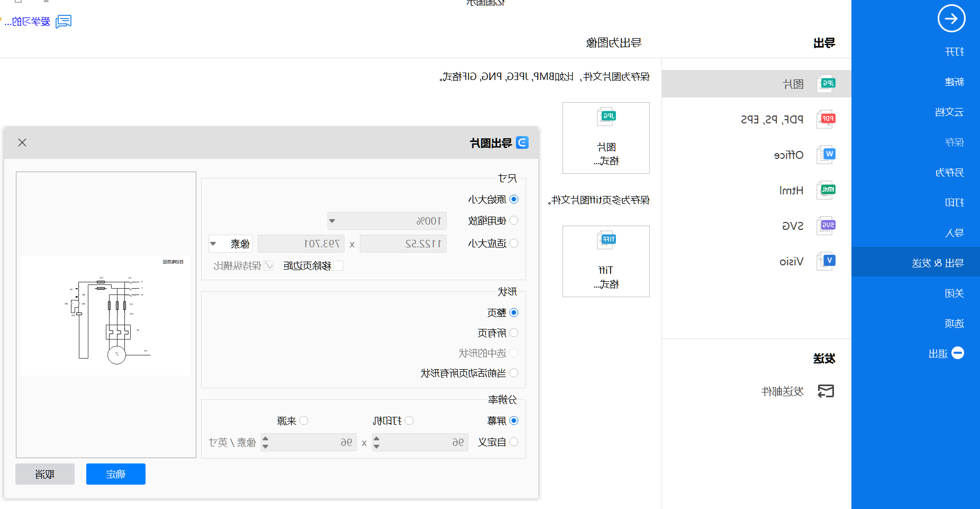Open the 爱学习的... account link
The height and width of the screenshot is (509, 980).
(x=28, y=22)
